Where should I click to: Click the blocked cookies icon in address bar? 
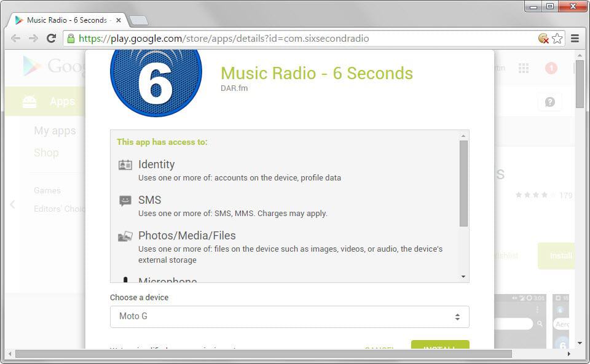(543, 38)
